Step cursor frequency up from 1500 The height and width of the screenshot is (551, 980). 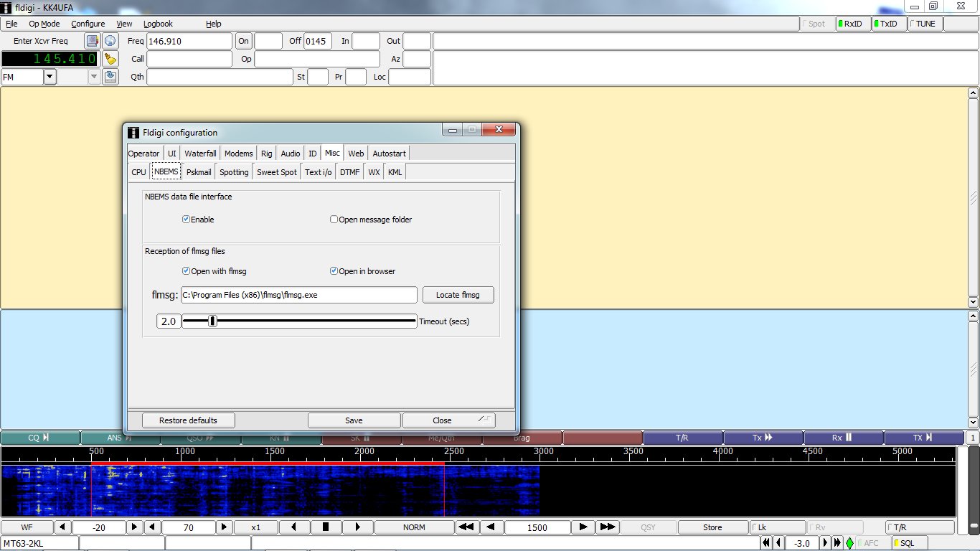(583, 527)
